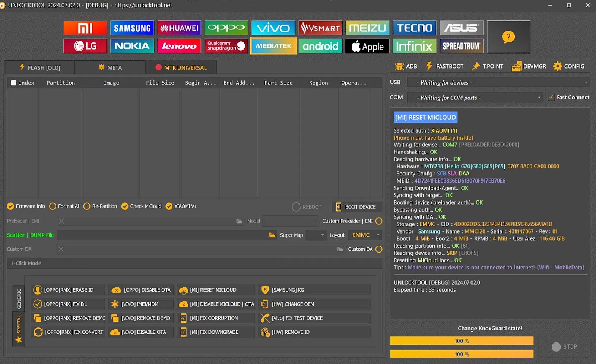Run [OPPO|RMX] ERASE ID

[68, 290]
